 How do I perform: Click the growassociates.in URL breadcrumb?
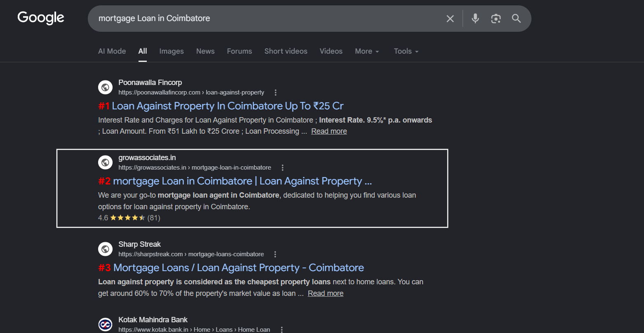(195, 168)
